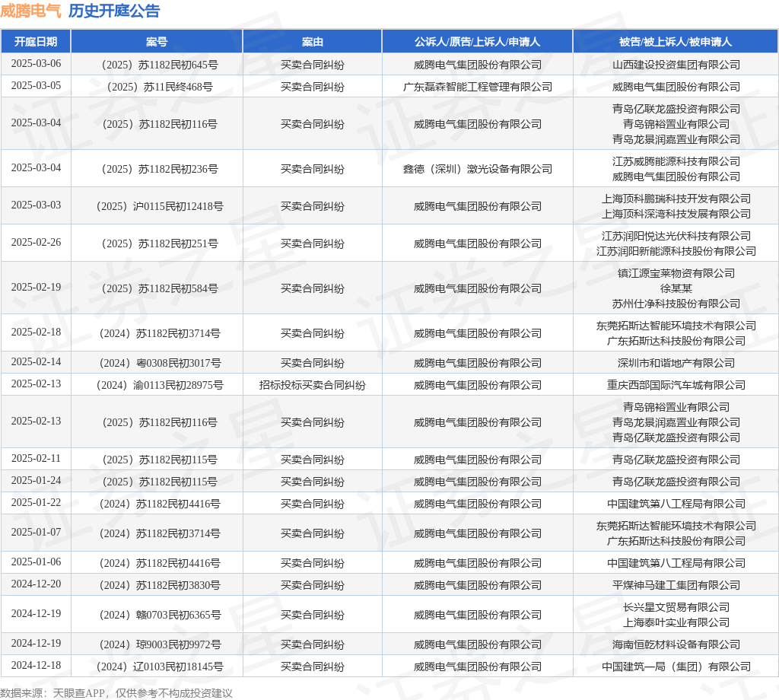Select the date 2025-03-06
779x700 pixels.
[x=37, y=64]
